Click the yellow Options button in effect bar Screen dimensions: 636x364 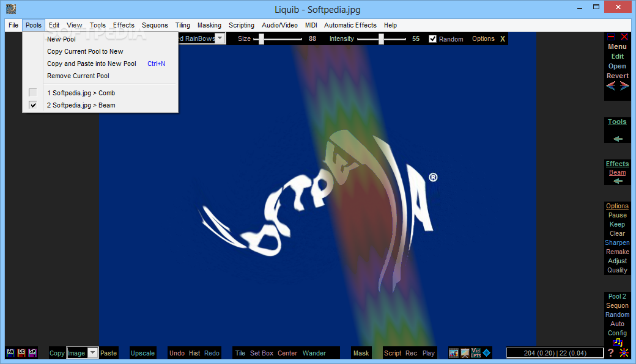[483, 39]
